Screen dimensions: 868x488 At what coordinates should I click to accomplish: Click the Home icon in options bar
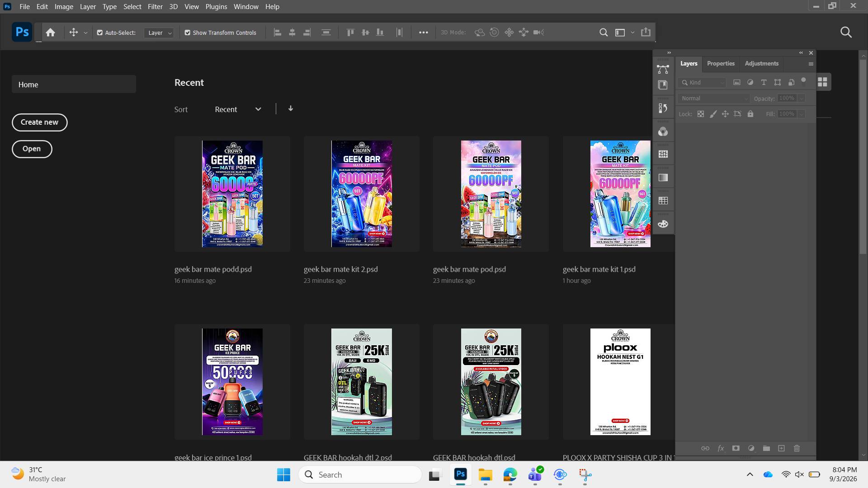tap(51, 33)
